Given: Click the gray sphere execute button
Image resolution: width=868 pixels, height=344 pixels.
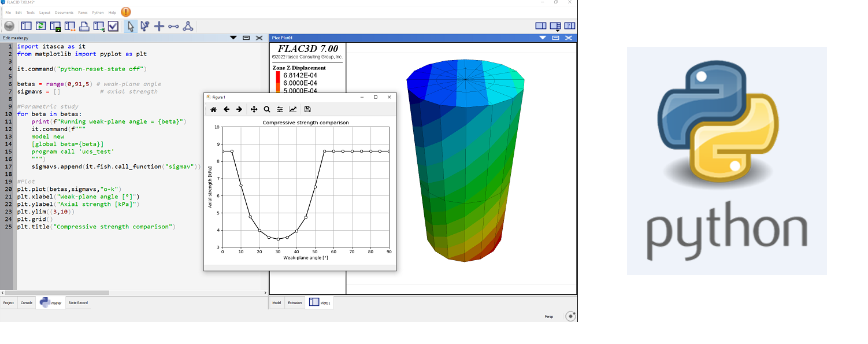Looking at the screenshot, I should tap(9, 26).
